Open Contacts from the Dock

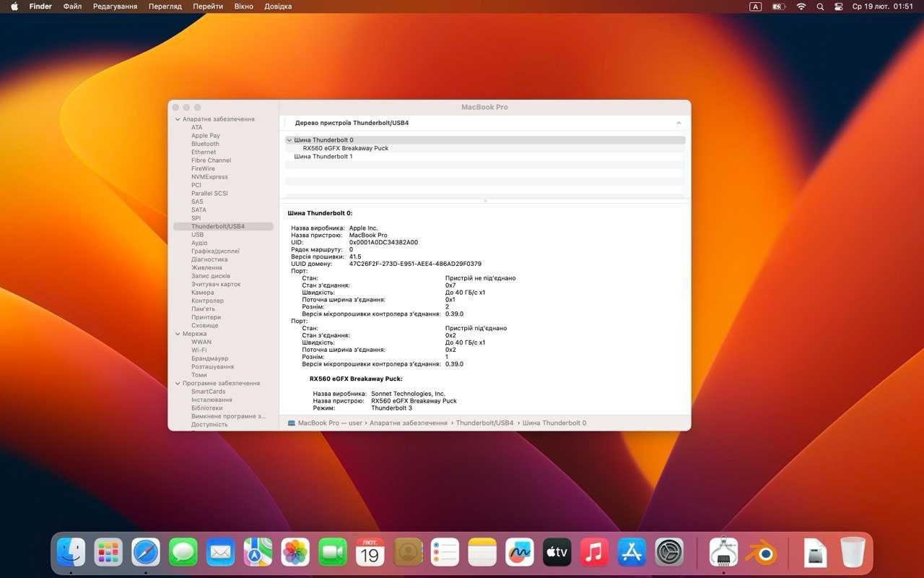(x=408, y=553)
